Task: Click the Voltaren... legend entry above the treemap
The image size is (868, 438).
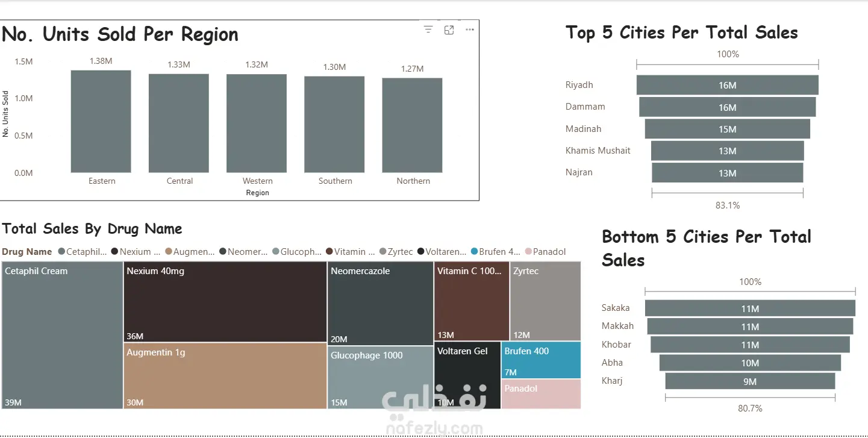Action: tap(442, 252)
